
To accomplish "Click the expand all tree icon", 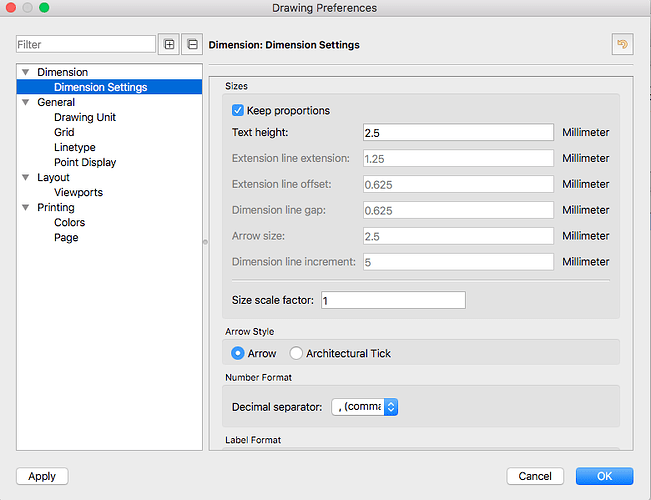I will [169, 45].
